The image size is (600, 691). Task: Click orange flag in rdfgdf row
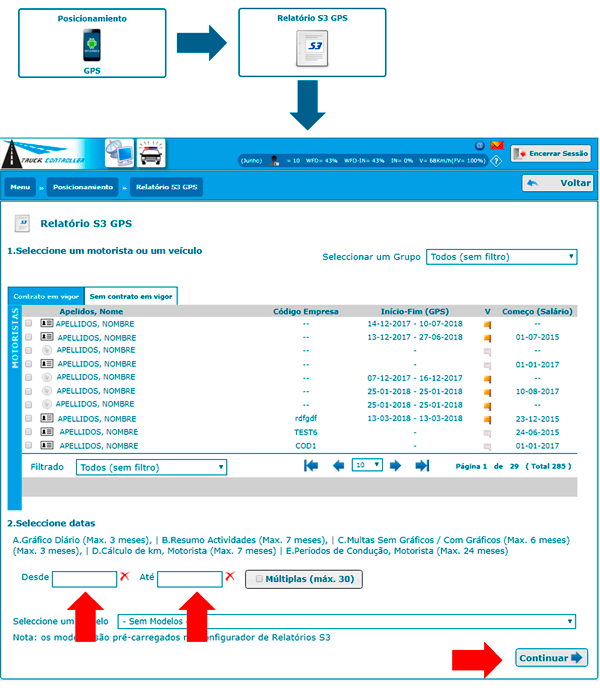click(x=487, y=420)
